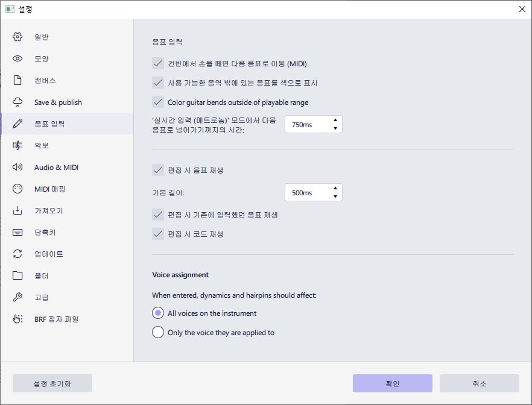Toggle the 편집 시 음표 재생 checkbox
Image resolution: width=532 pixels, height=405 pixels.
[x=158, y=170]
